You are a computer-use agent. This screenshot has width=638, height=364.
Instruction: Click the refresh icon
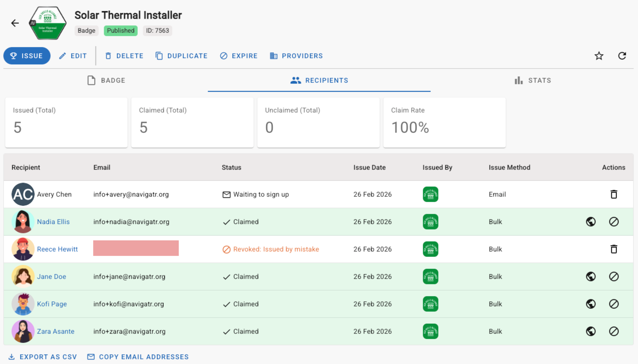point(622,56)
